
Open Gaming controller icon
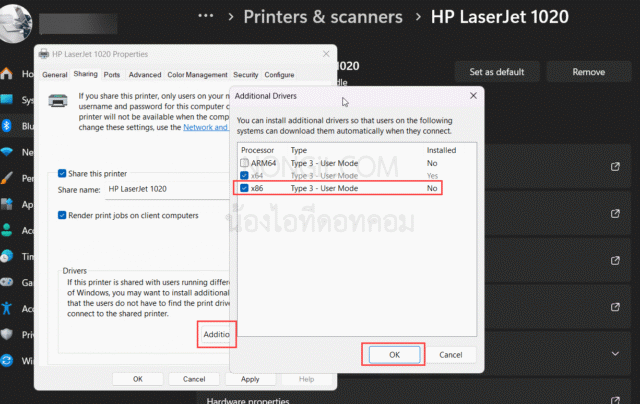(7, 282)
